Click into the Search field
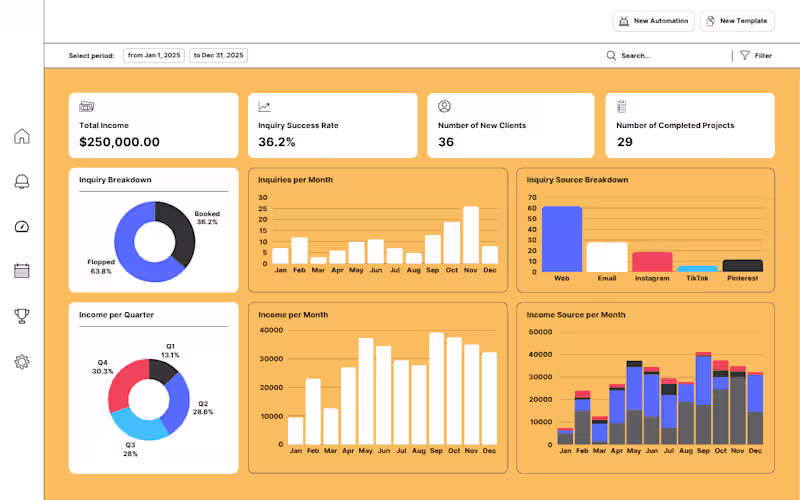800x500 pixels. [x=668, y=56]
